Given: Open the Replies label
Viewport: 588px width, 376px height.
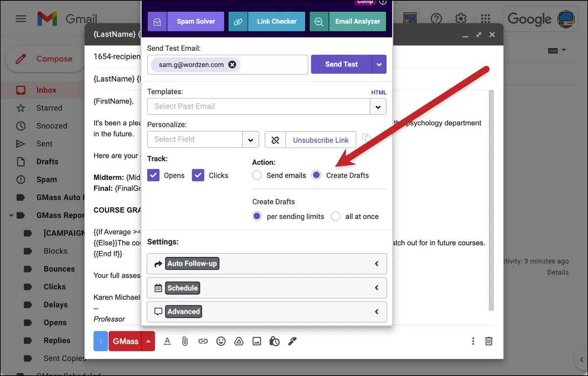Looking at the screenshot, I should (x=57, y=340).
